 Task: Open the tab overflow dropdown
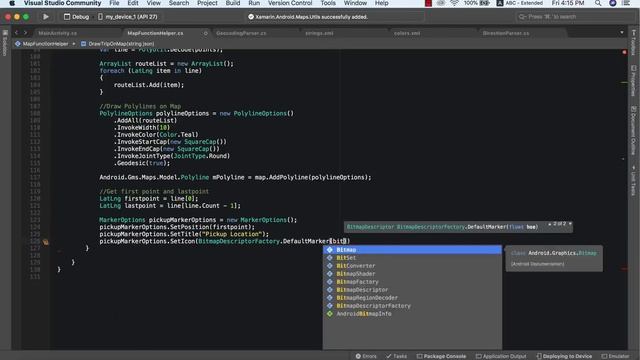[622, 33]
